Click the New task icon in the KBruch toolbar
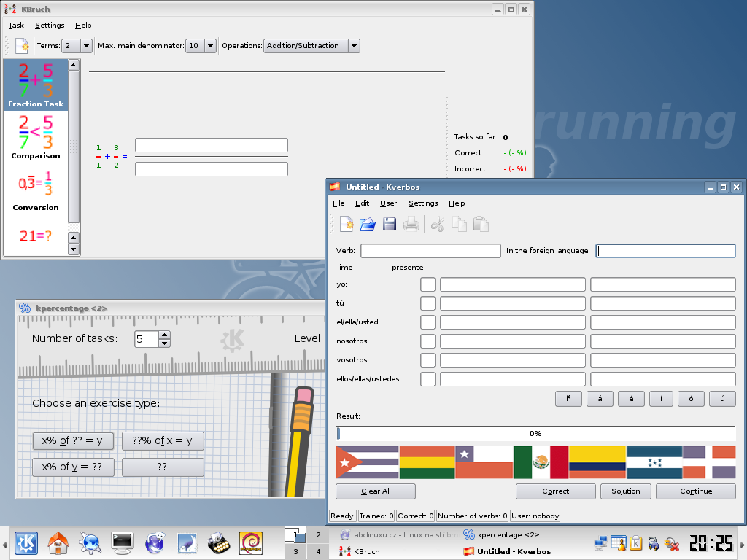 pos(23,46)
